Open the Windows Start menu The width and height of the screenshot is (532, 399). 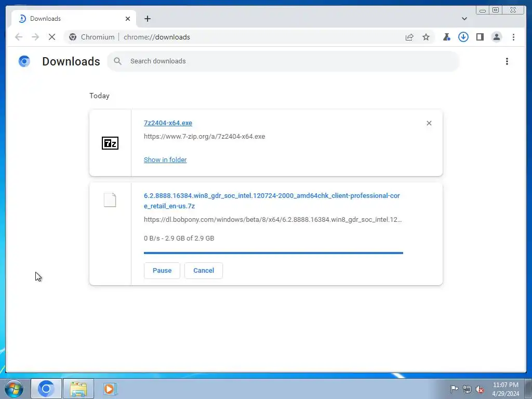tap(14, 389)
